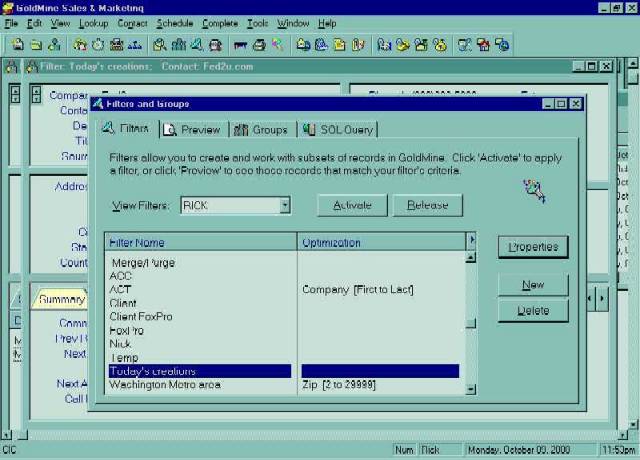640x460 pixels.
Task: Click the Properties button
Action: 533,247
